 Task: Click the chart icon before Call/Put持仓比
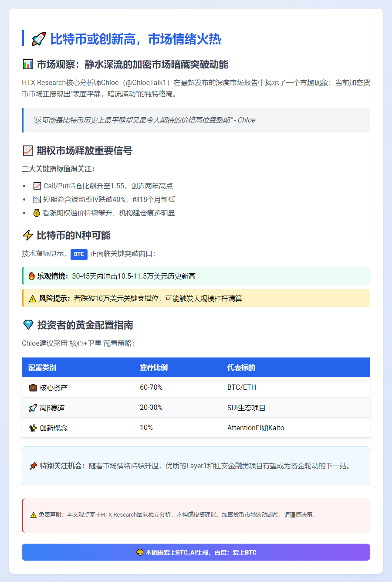37,186
